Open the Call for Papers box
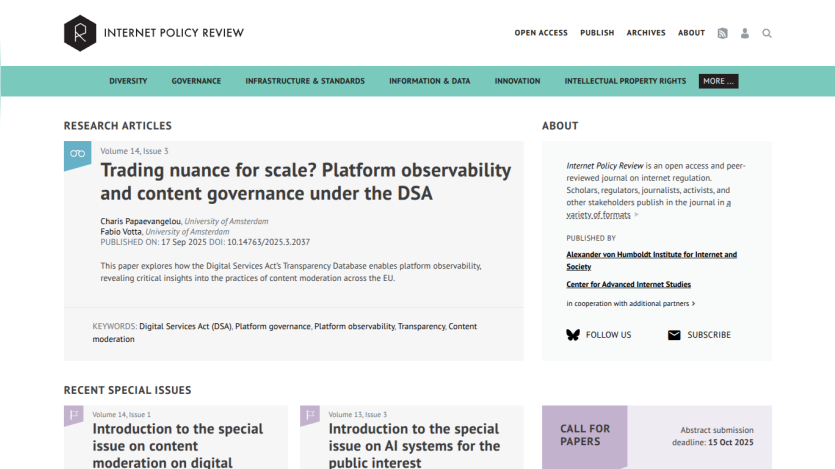Screen dimensions: 835x469 coord(657,437)
